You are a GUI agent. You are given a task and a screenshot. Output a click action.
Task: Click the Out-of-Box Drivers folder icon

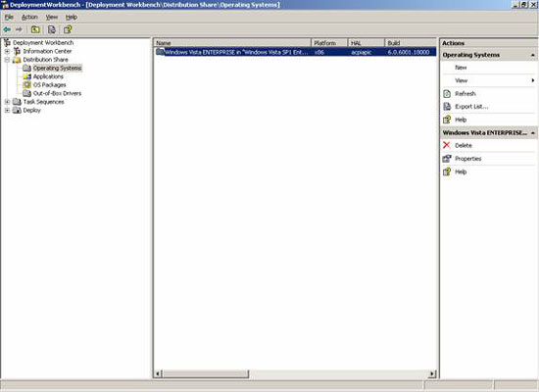tap(26, 93)
